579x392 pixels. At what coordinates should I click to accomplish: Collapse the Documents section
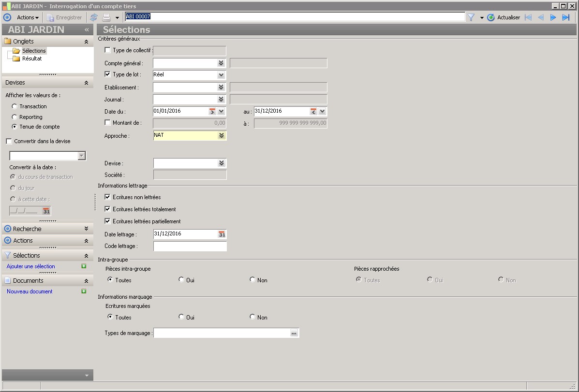point(86,281)
